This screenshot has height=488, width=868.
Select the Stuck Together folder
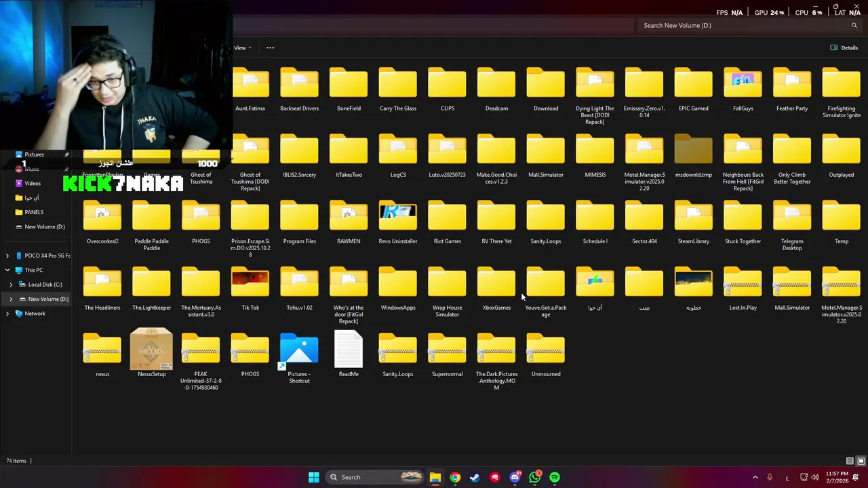pos(743,222)
